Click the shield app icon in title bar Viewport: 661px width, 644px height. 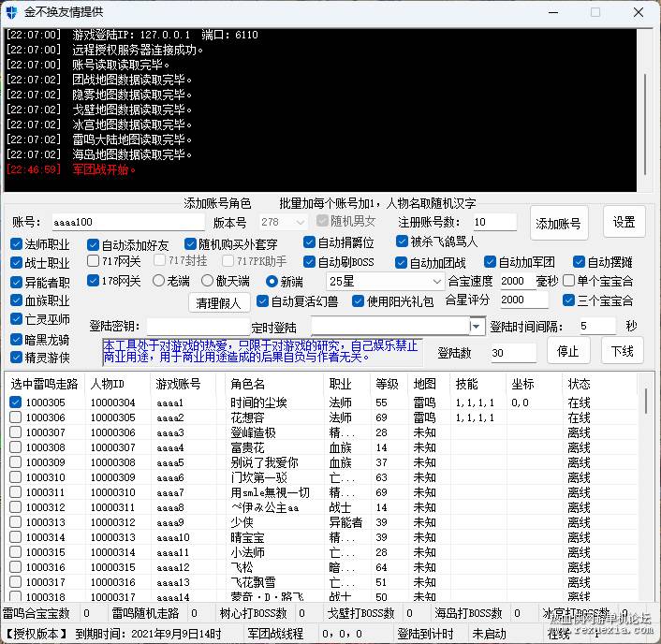pyautogui.click(x=11, y=12)
